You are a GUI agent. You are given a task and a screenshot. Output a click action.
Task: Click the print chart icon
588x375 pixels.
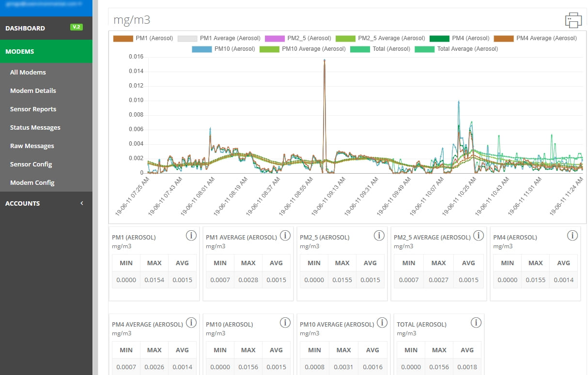click(573, 20)
